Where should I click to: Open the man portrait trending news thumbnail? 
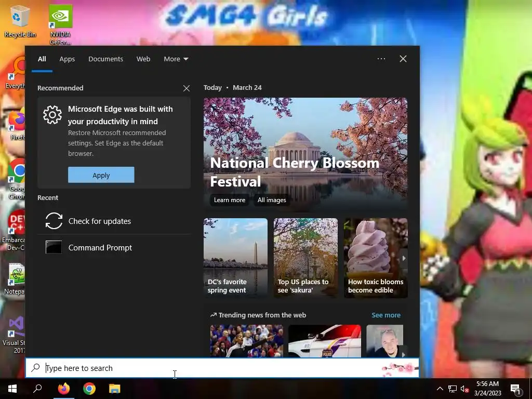[x=385, y=341]
